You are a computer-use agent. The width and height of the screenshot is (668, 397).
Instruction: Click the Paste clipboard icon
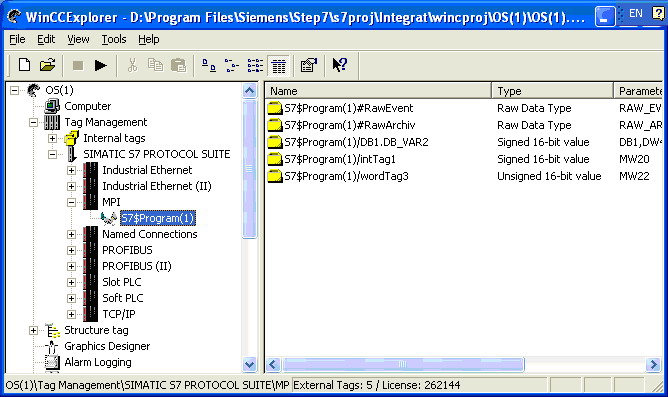179,65
